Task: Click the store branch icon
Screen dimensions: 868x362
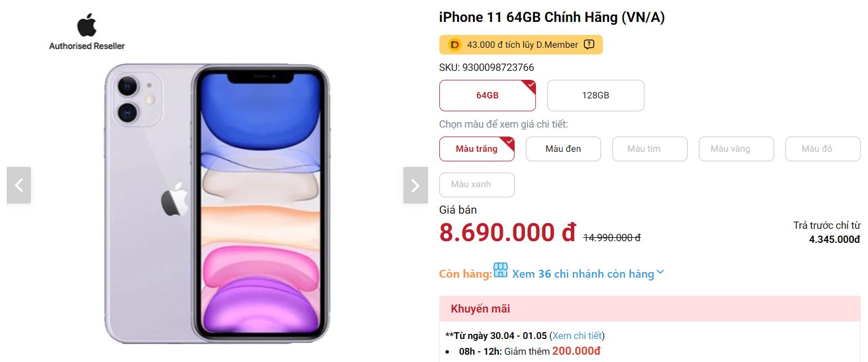Action: click(x=501, y=270)
